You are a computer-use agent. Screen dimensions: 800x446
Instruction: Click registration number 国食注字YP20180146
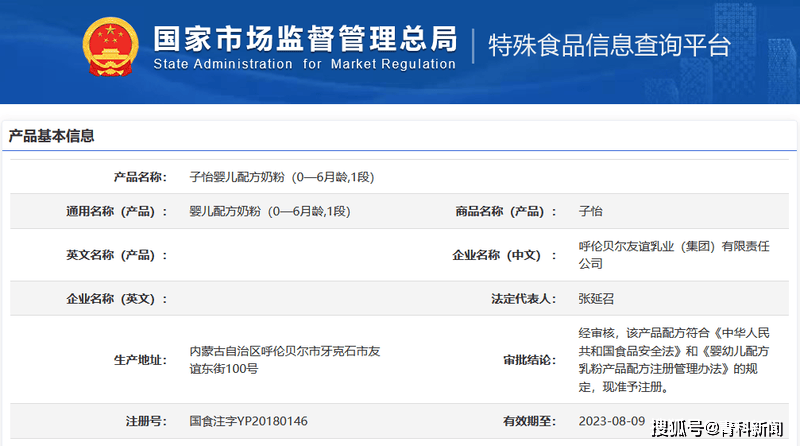pos(248,421)
